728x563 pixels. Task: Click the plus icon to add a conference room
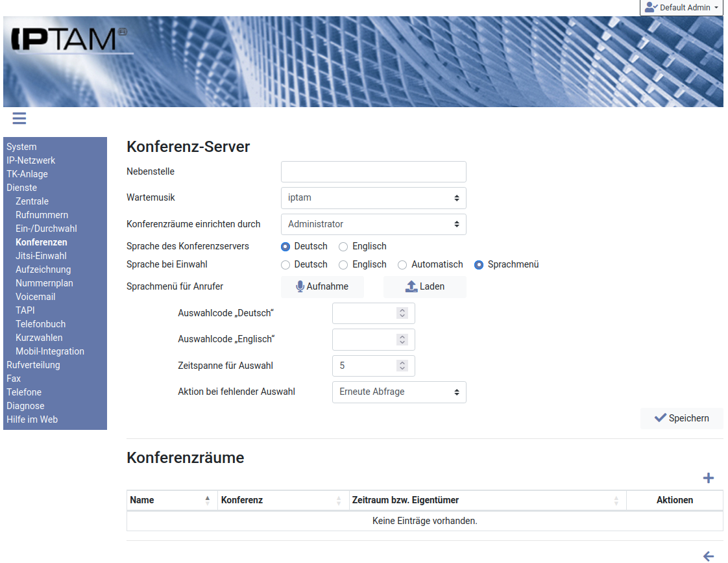tap(708, 479)
